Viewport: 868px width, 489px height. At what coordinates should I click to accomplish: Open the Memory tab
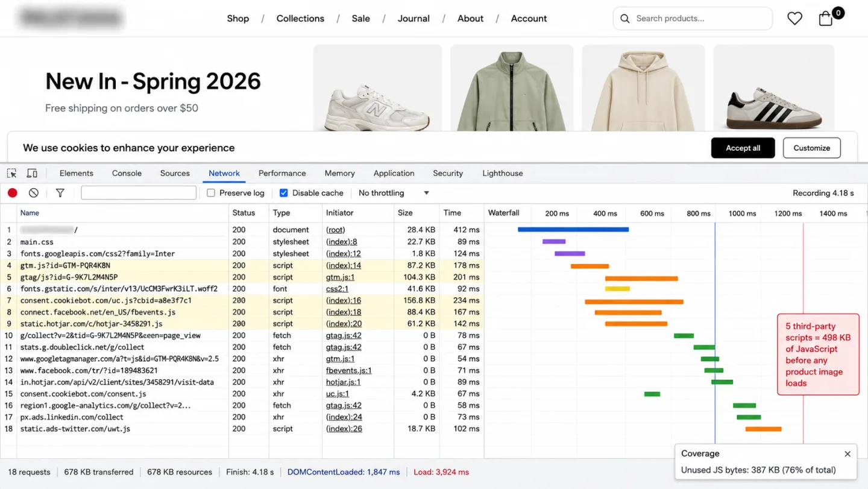coord(340,173)
